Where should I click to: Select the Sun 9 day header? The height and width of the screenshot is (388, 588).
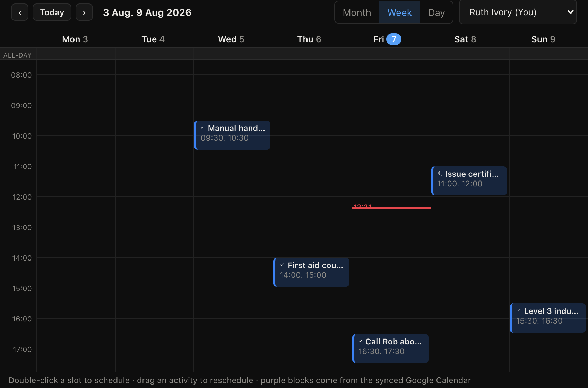(x=543, y=39)
